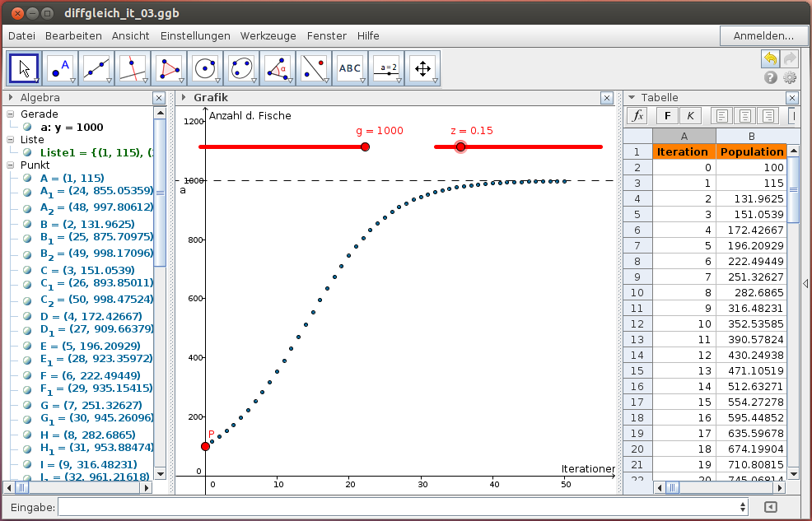Click the fx function bar toggle
Image resolution: width=812 pixels, height=521 pixels.
(638, 116)
